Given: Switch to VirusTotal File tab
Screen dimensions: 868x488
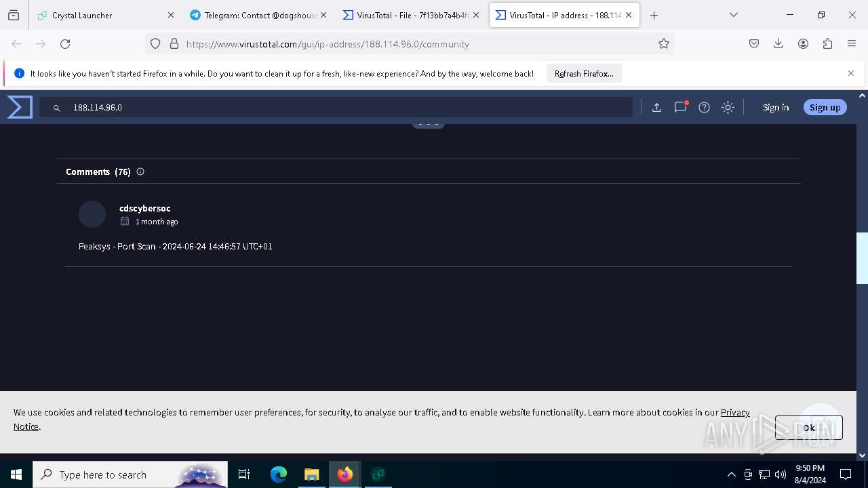Looking at the screenshot, I should point(410,15).
